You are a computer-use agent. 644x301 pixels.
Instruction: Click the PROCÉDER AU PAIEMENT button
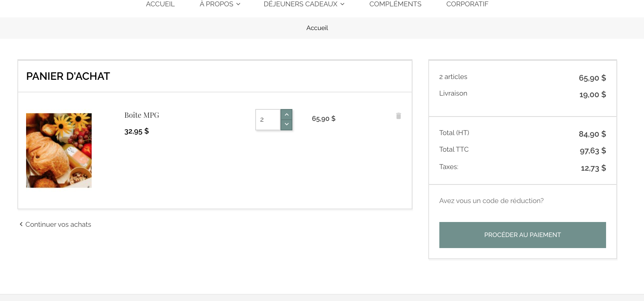tap(523, 235)
